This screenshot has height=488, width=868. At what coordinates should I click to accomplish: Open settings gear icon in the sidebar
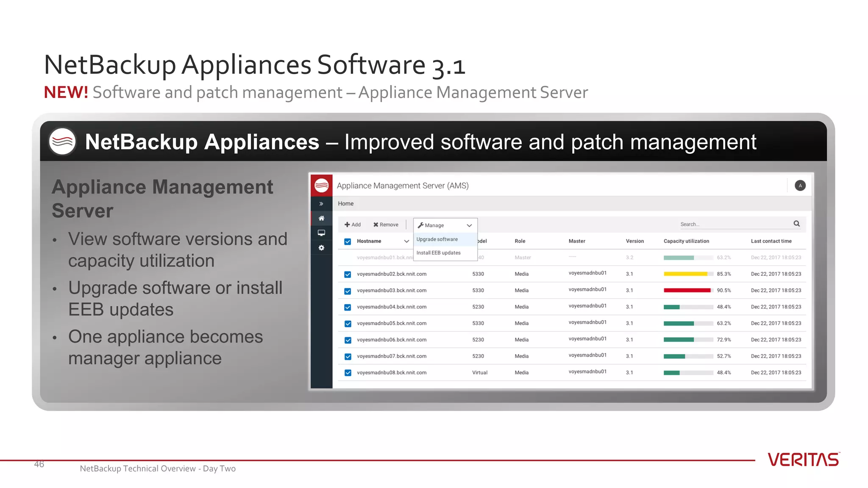coord(321,248)
